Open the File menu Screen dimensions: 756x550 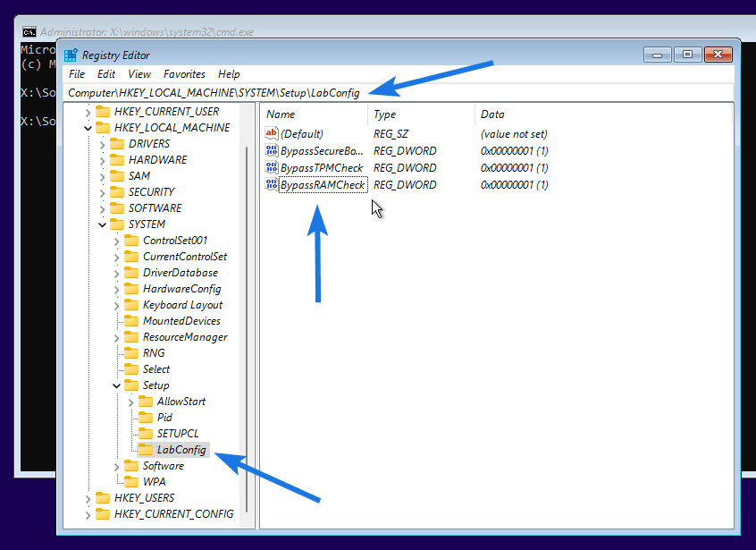(77, 74)
